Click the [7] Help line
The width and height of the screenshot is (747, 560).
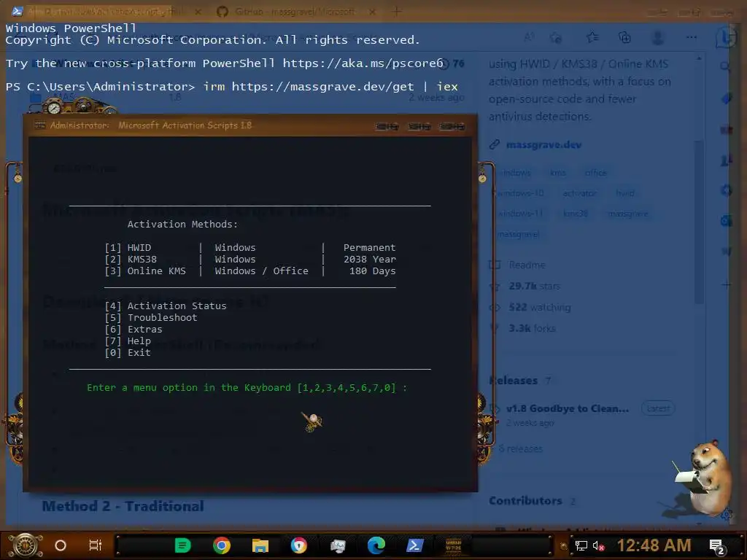128,341
